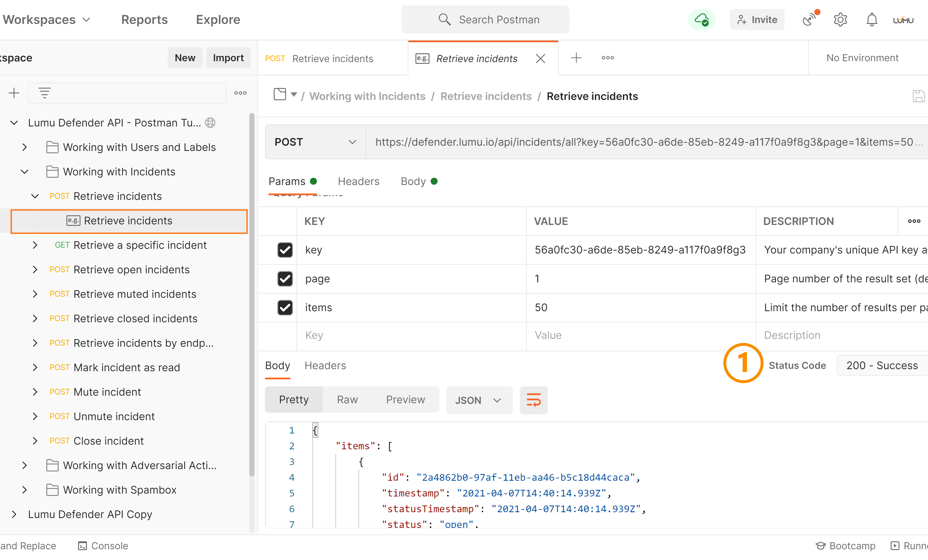928x560 pixels.
Task: Open the sidebar filter icon
Action: point(45,93)
